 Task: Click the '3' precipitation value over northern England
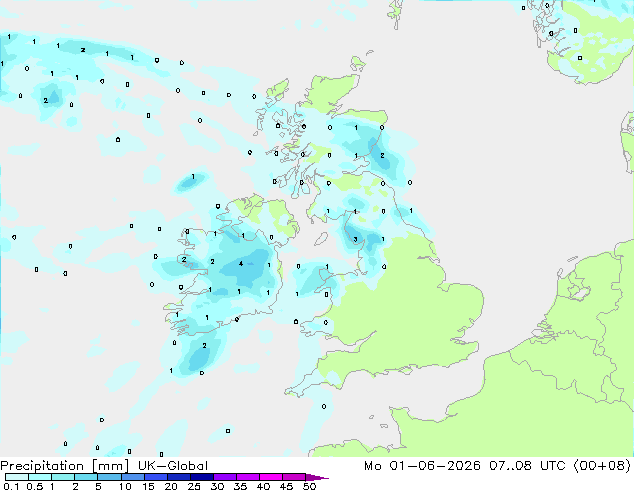pos(355,239)
